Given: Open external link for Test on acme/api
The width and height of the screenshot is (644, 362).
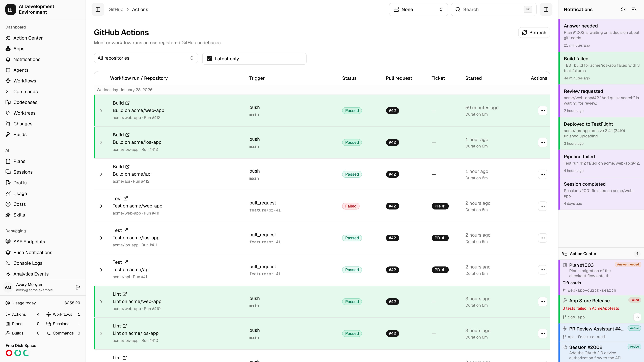Looking at the screenshot, I should 126,262.
